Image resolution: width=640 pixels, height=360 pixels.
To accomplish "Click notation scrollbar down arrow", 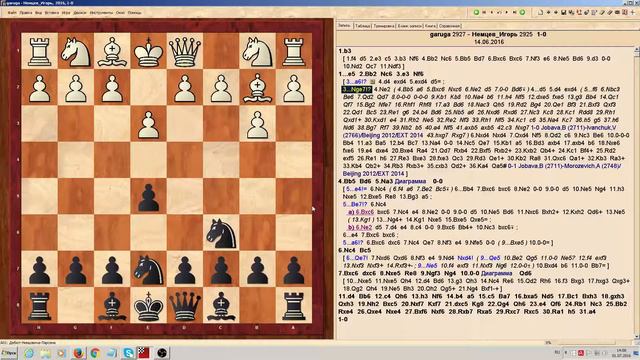I will click(x=637, y=337).
